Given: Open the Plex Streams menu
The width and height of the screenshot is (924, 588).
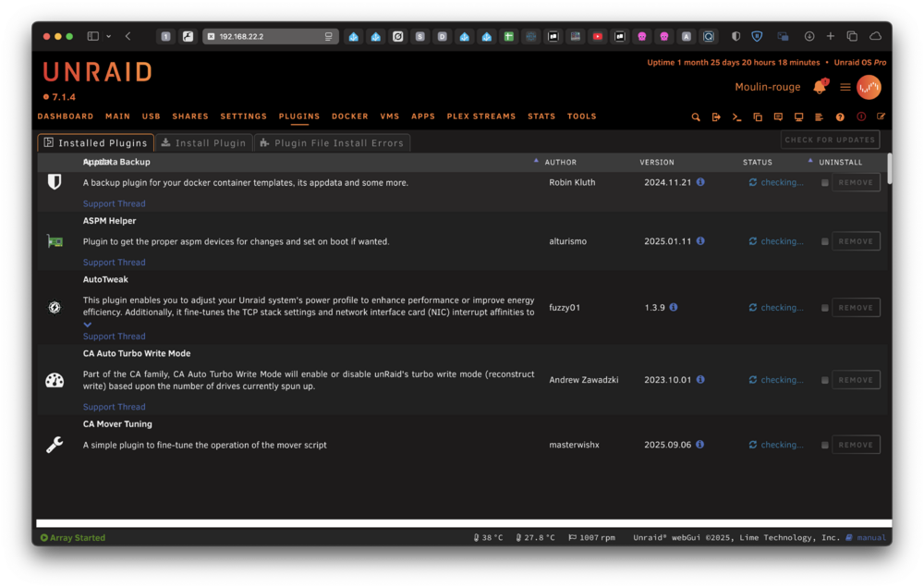Looking at the screenshot, I should tap(480, 116).
